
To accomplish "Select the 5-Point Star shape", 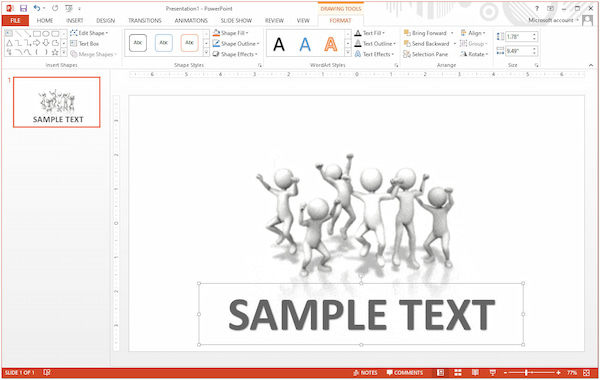I will pos(55,52).
